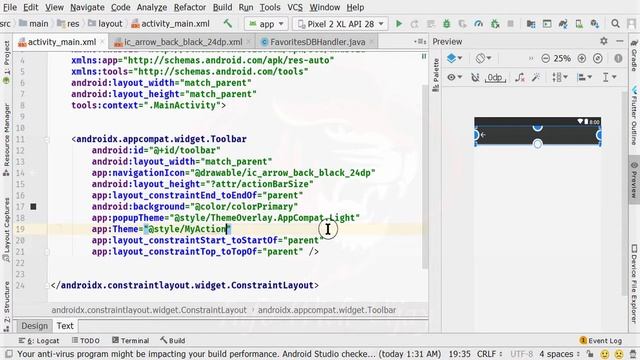Image resolution: width=640 pixels, height=360 pixels.
Task: Collapse the Toolbar tag fold at line 11
Action: coord(47,140)
